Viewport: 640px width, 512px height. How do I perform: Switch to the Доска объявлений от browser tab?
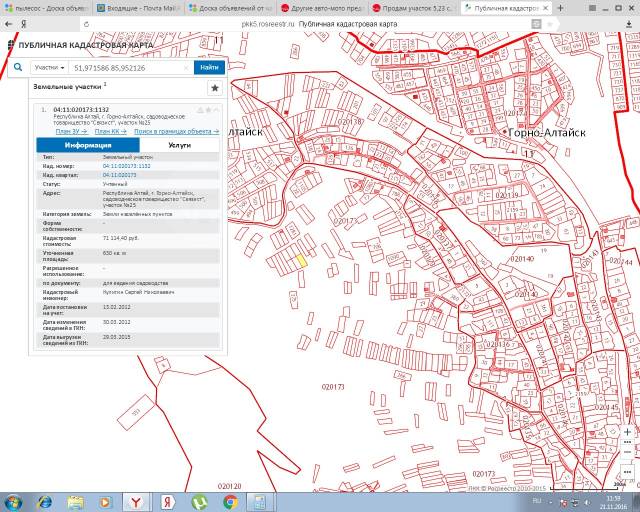(x=231, y=8)
